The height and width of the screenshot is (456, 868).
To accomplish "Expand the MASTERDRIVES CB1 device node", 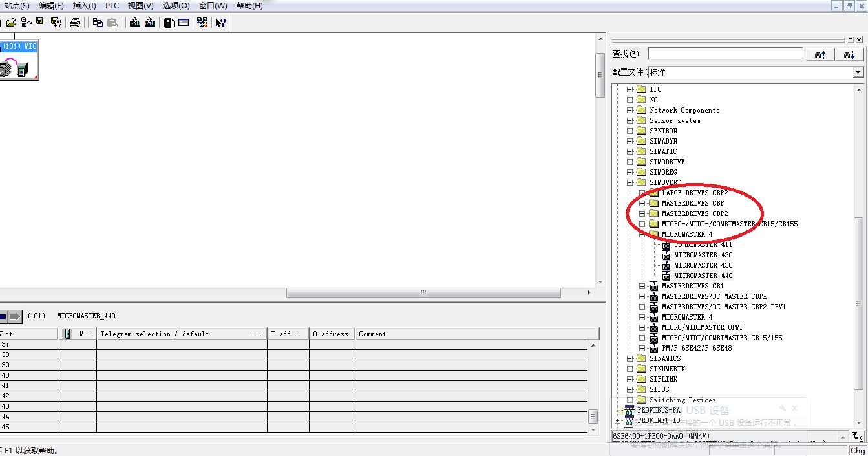I will click(x=642, y=286).
